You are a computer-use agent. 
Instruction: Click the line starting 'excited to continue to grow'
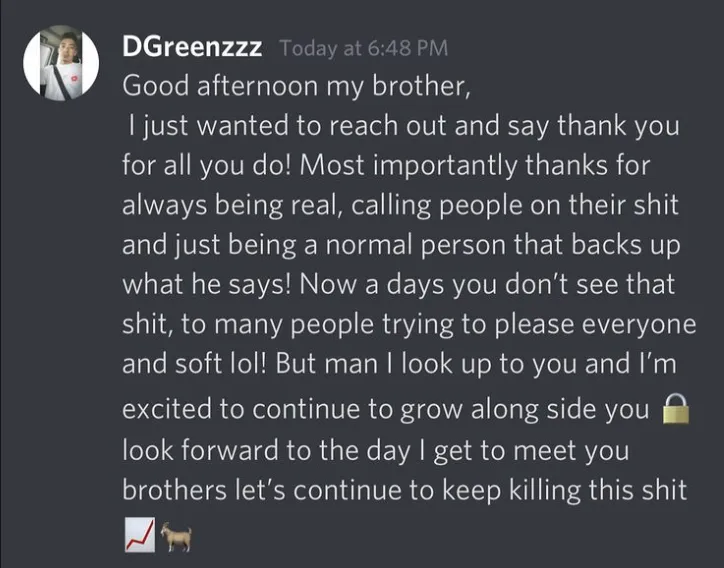(x=386, y=409)
